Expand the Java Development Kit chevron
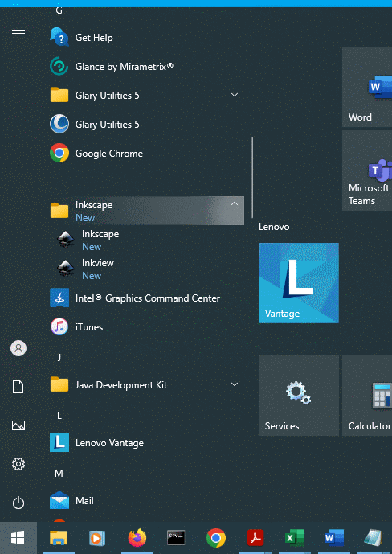This screenshot has width=392, height=554. point(235,384)
